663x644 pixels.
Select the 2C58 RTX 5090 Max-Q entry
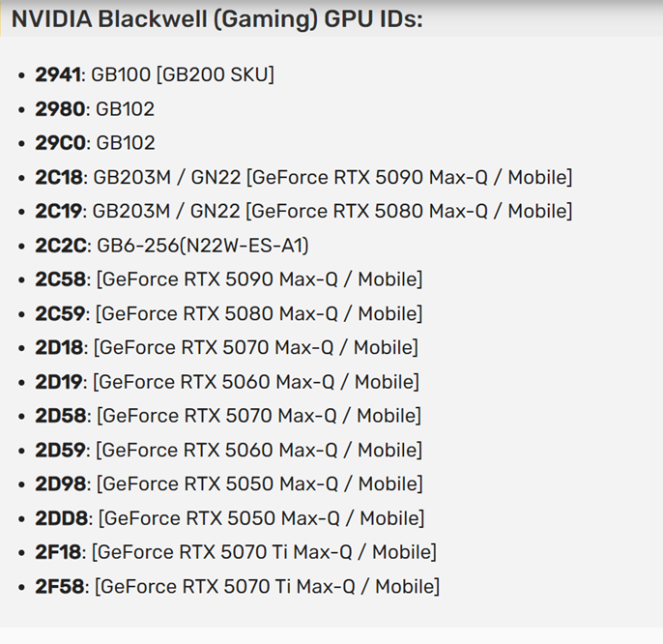pyautogui.click(x=229, y=279)
